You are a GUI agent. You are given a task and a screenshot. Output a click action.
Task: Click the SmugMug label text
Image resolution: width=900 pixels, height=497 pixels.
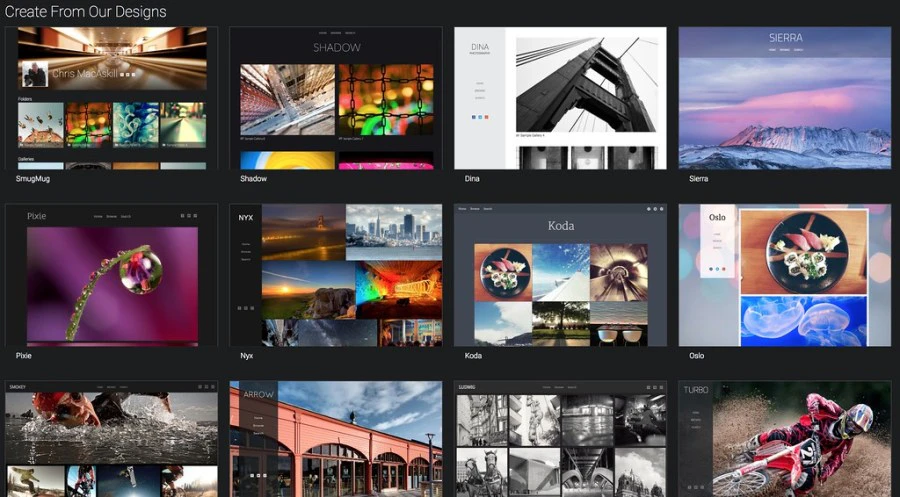click(x=33, y=178)
